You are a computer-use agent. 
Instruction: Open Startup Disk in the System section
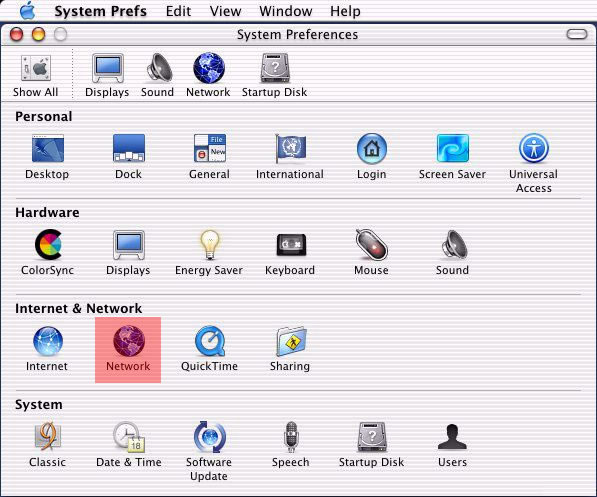point(372,445)
